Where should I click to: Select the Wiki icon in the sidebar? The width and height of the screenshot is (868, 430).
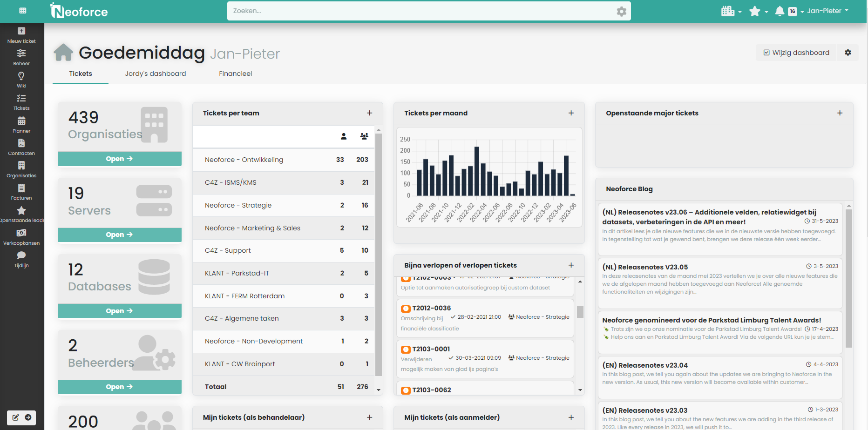21,75
